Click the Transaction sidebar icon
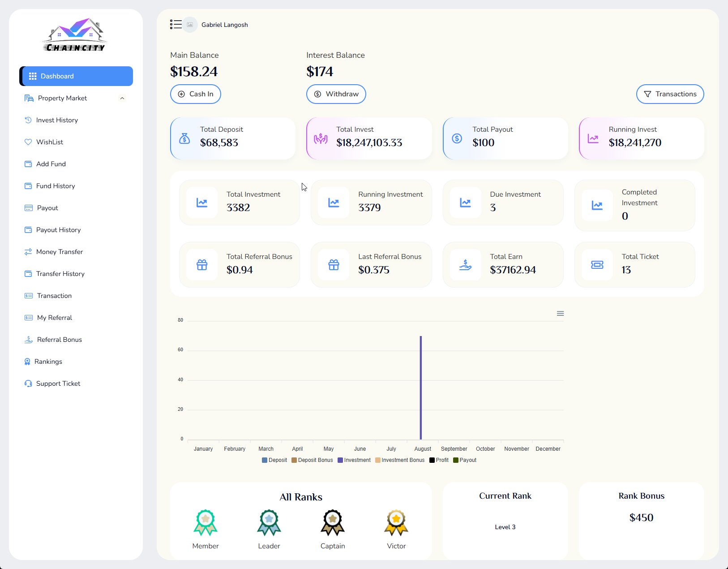The width and height of the screenshot is (728, 569). [x=29, y=296]
